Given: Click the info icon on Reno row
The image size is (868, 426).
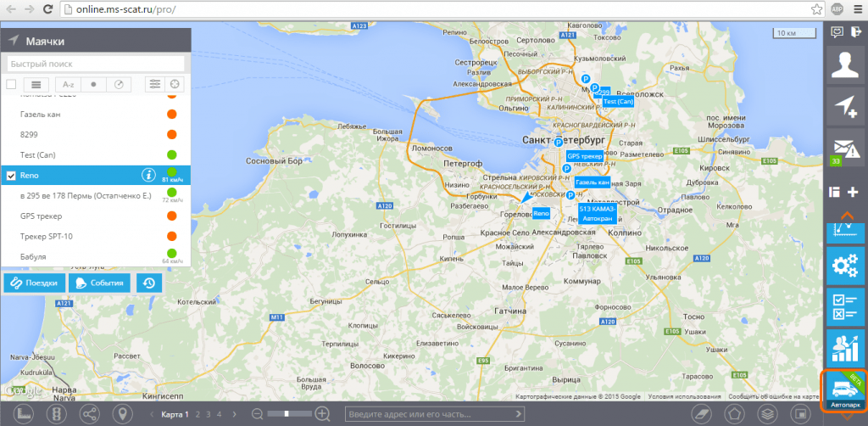Looking at the screenshot, I should pyautogui.click(x=147, y=175).
